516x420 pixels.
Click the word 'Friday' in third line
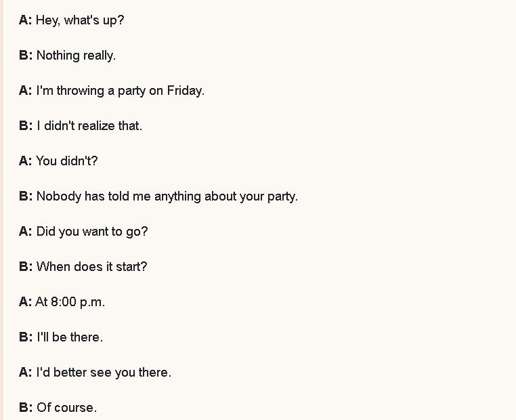coord(185,91)
